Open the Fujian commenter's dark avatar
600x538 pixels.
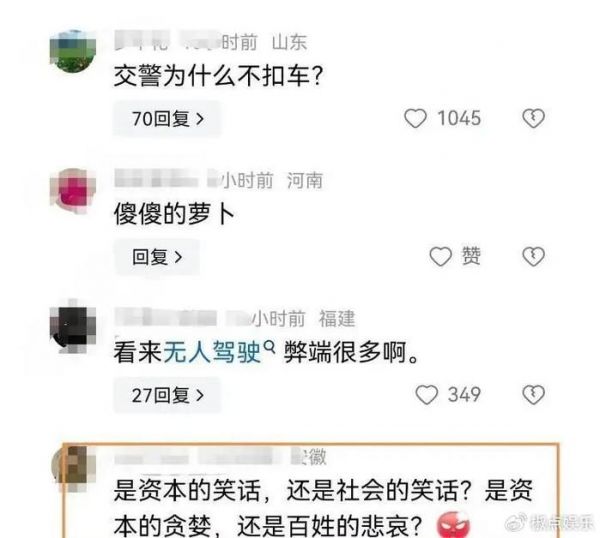(x=73, y=328)
